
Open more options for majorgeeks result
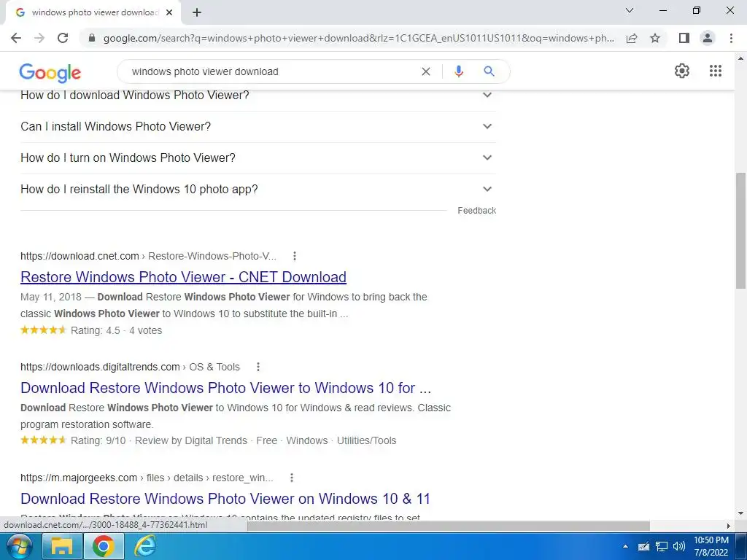(292, 478)
